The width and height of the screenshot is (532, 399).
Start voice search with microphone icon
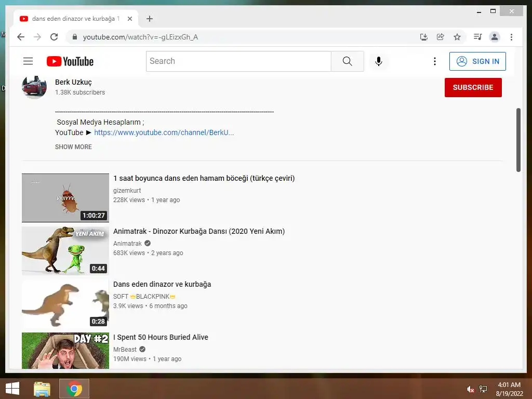point(379,61)
